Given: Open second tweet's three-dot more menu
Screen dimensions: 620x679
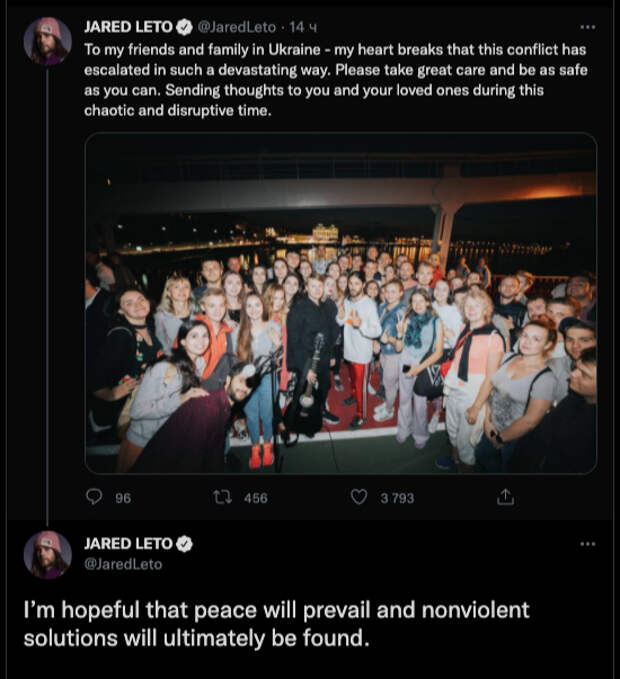Looking at the screenshot, I should point(588,544).
